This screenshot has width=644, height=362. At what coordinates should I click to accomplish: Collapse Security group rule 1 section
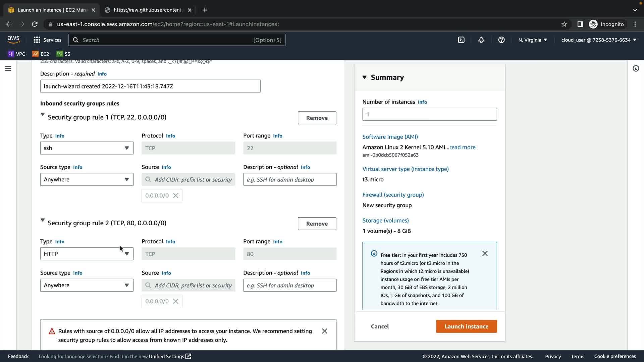click(x=43, y=114)
